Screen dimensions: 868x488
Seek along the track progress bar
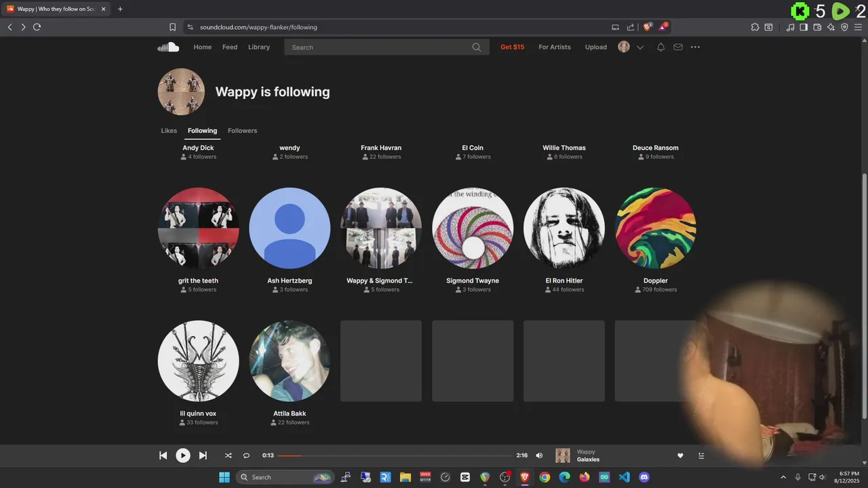(395, 455)
